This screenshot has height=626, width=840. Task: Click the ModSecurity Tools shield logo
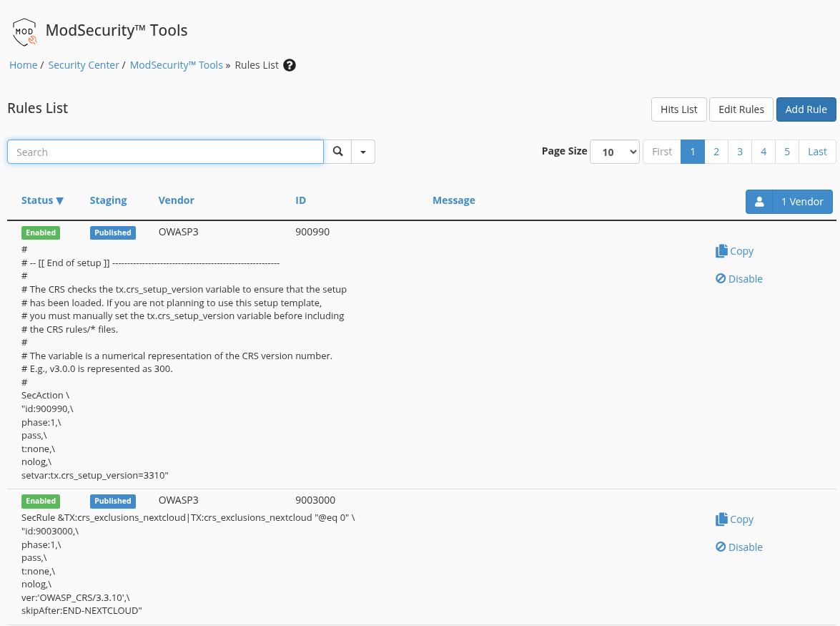(24, 31)
